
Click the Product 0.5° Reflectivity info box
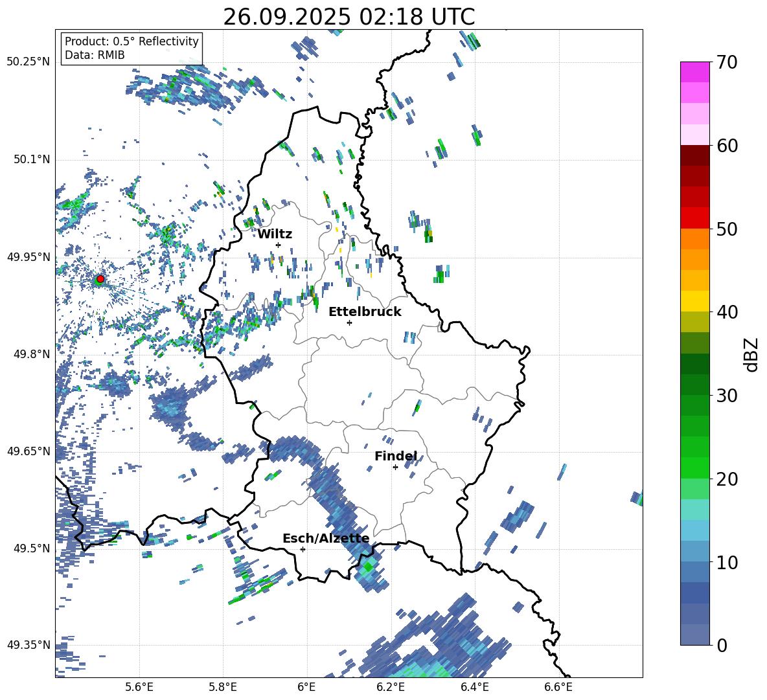[x=132, y=49]
